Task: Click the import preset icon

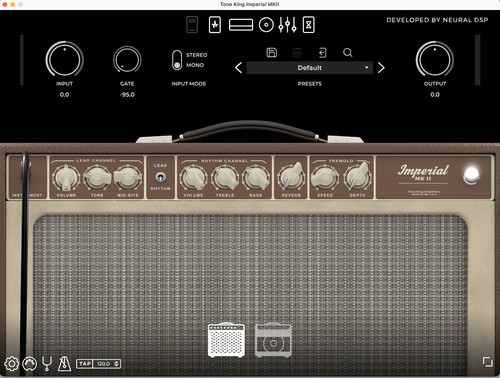Action: coord(322,53)
